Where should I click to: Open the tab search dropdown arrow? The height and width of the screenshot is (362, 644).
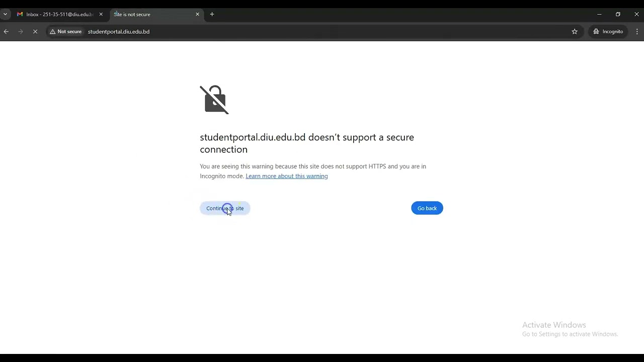5,15
